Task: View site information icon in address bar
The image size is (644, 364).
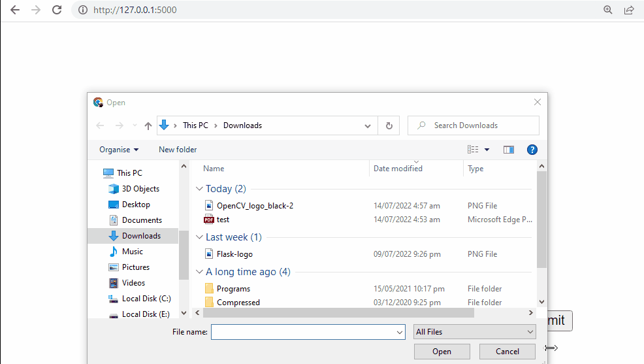Action: pyautogui.click(x=83, y=10)
